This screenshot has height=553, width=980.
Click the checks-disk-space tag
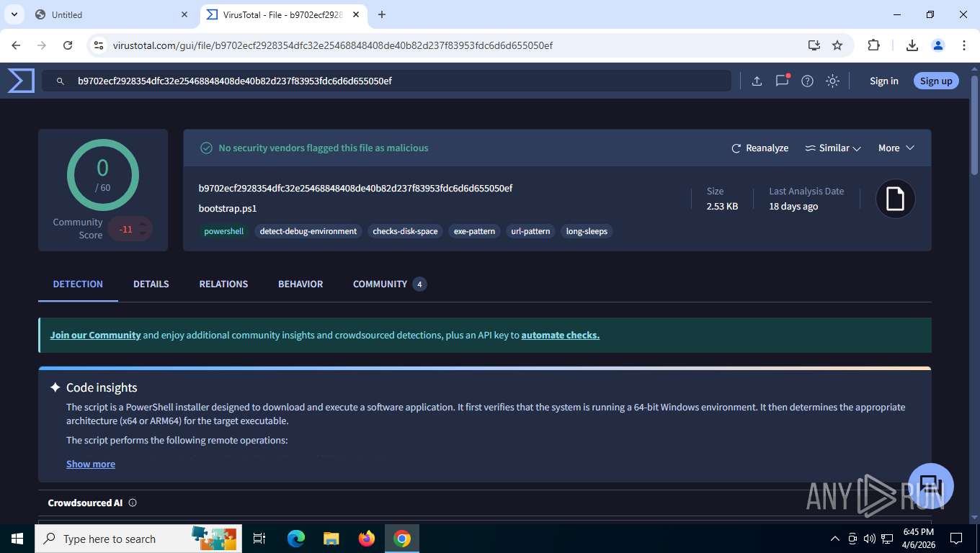pos(405,231)
